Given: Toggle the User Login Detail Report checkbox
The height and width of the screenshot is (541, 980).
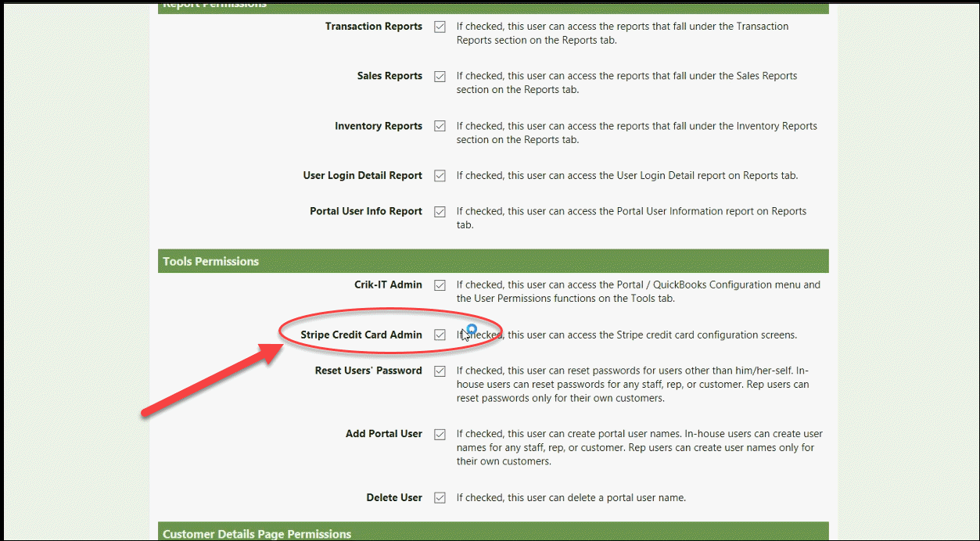Looking at the screenshot, I should coord(440,176).
